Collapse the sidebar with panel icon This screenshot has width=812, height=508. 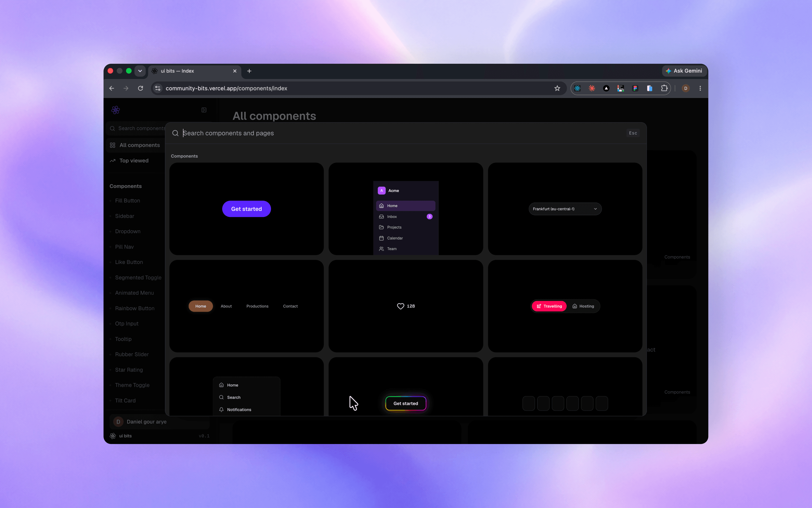[204, 110]
